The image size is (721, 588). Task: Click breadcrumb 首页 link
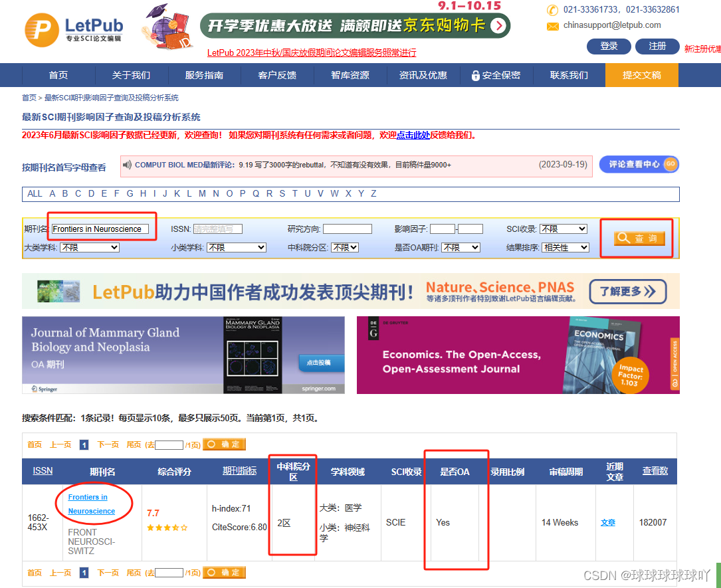point(29,98)
